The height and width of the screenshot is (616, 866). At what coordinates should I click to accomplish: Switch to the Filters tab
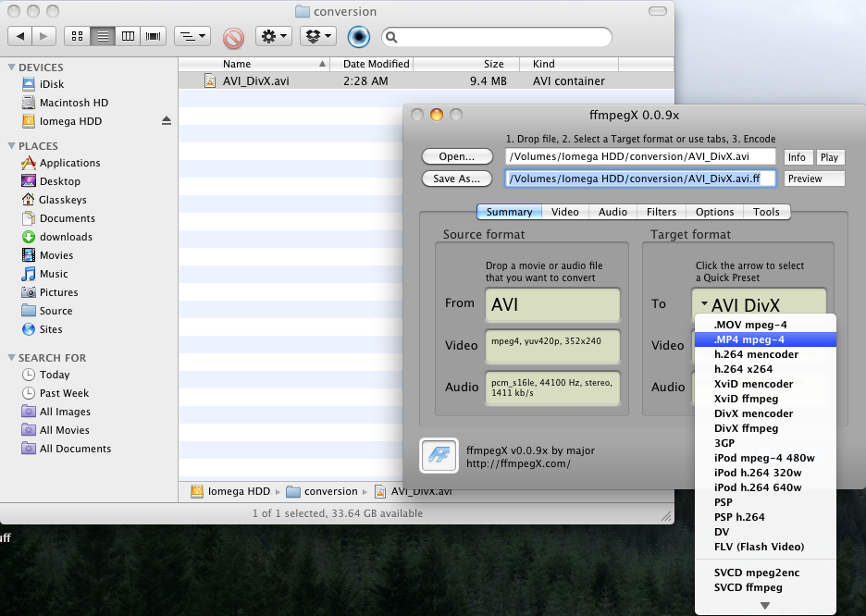(x=661, y=212)
